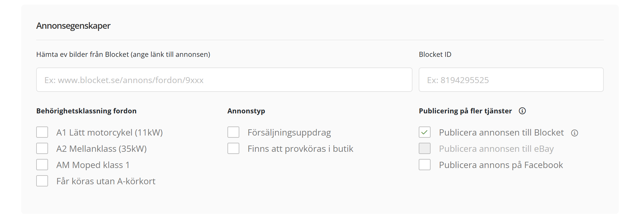The width and height of the screenshot is (644, 218).
Task: Select Får köras utan A-körkort checkbox
Action: 42,181
